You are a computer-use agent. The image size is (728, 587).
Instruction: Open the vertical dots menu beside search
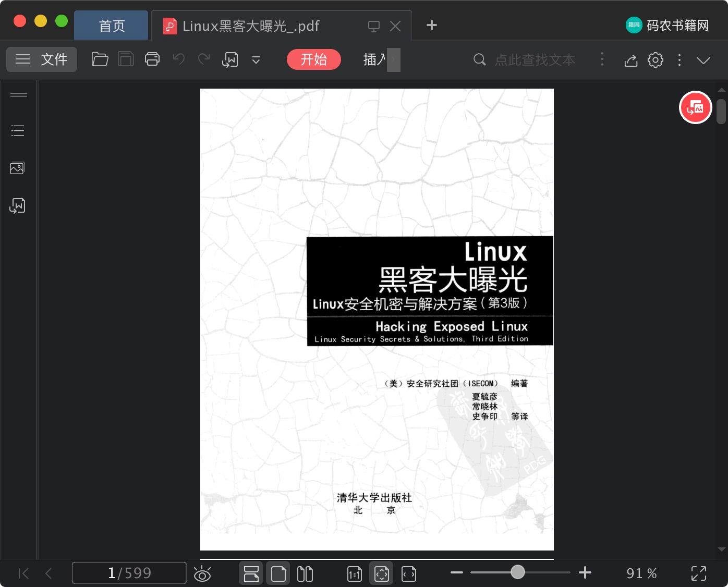pyautogui.click(x=602, y=59)
